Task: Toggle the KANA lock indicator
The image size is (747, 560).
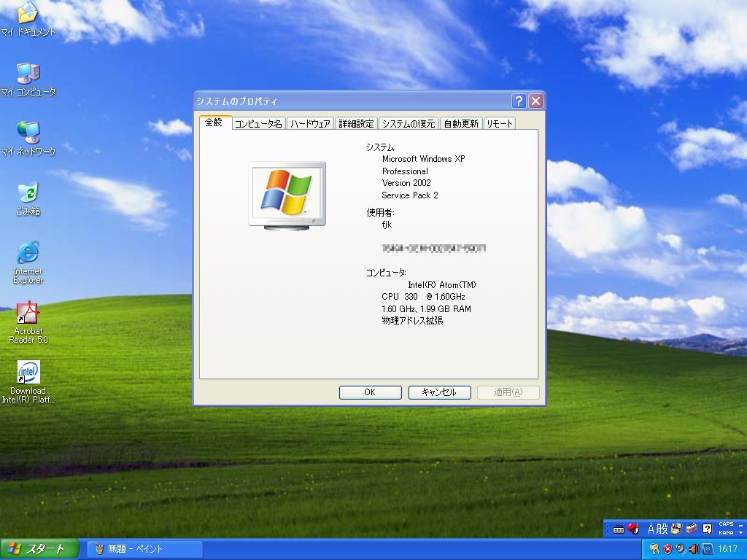Action: pos(726,533)
